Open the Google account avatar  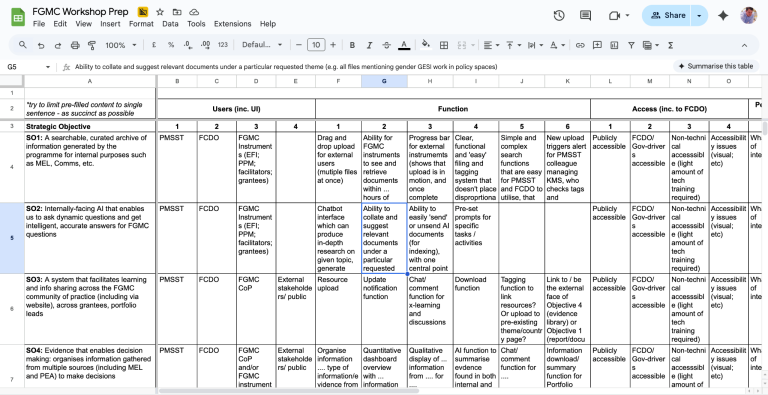point(749,15)
